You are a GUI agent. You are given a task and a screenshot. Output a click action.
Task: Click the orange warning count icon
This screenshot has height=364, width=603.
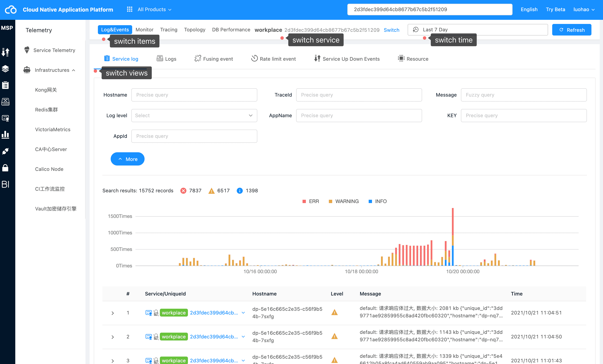click(x=211, y=191)
